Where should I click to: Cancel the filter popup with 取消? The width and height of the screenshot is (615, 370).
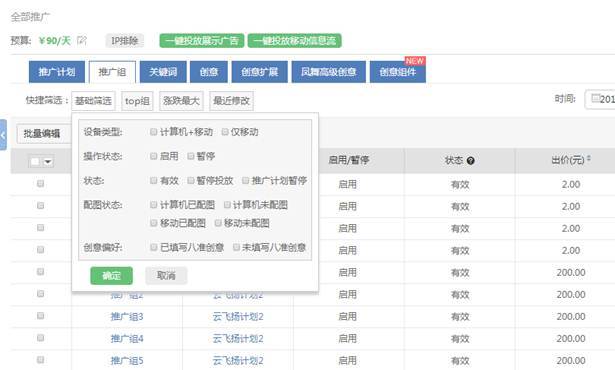point(166,275)
